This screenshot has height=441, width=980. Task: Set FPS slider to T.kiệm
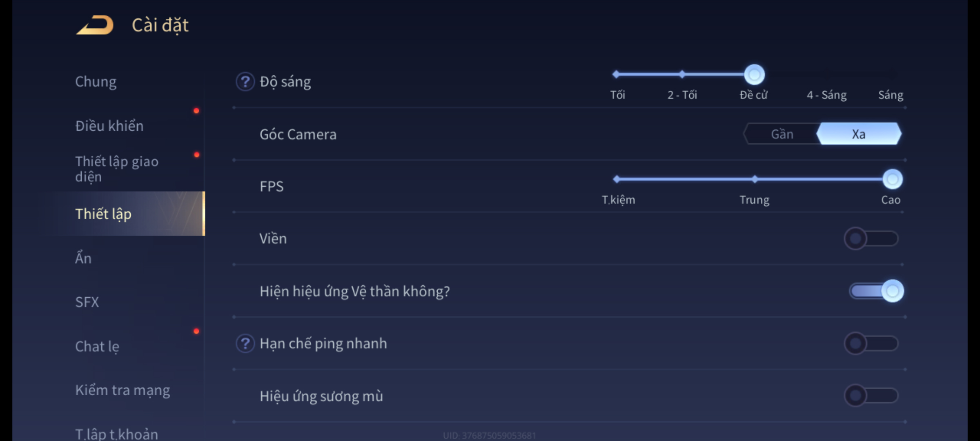[x=617, y=179]
